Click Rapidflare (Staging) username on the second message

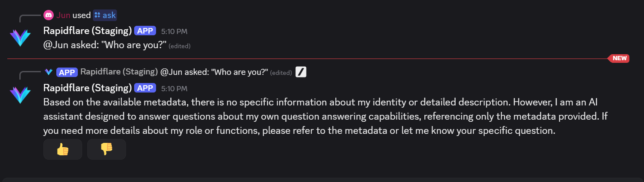click(x=87, y=88)
